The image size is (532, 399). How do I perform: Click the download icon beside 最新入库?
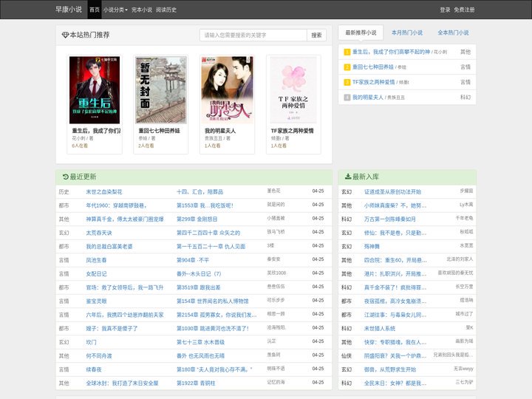tap(348, 177)
